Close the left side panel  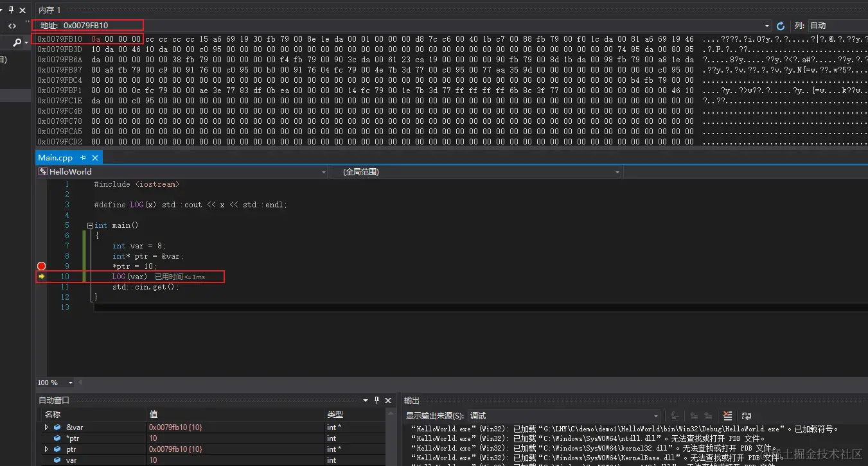click(x=23, y=10)
